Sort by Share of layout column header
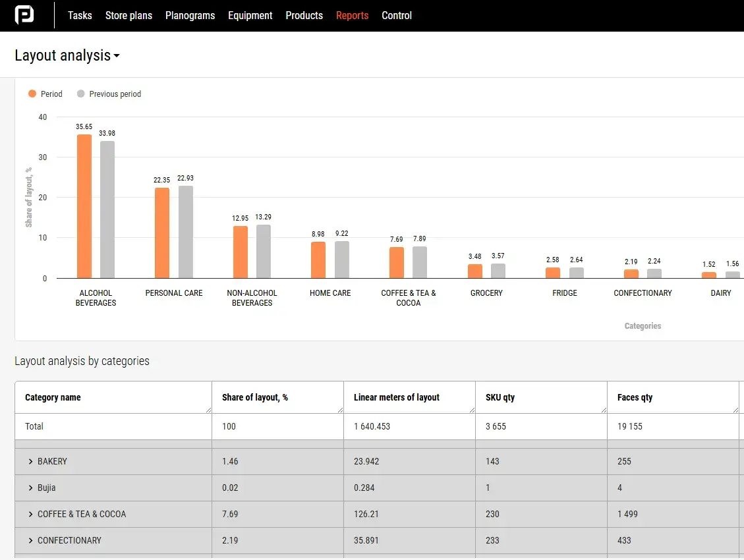The height and width of the screenshot is (560, 744). [255, 398]
